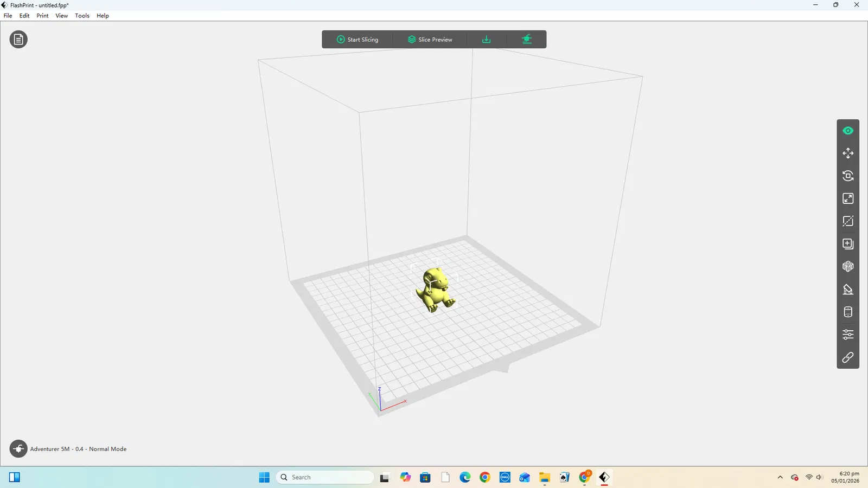This screenshot has height=488, width=868.
Task: Open the View menu
Action: 62,16
